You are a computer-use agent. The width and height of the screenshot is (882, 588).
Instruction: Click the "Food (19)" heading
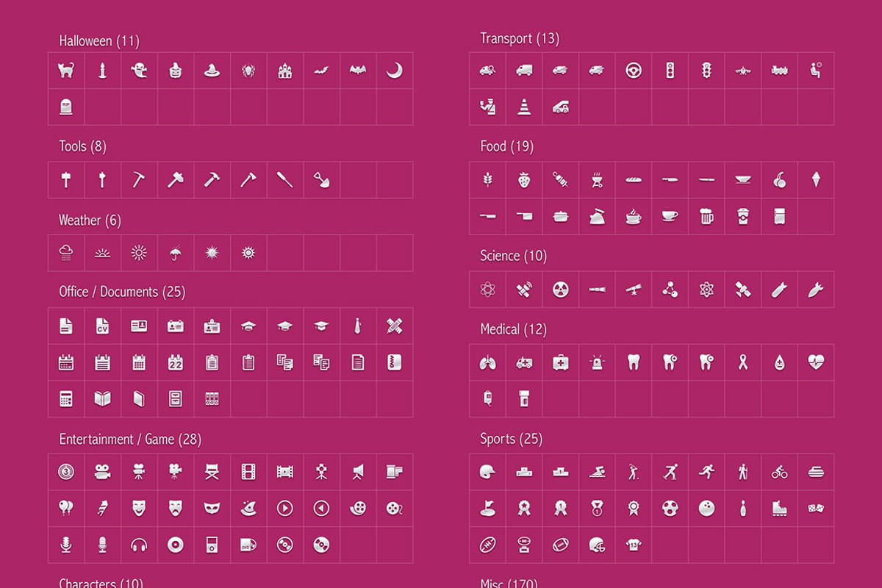(x=507, y=146)
